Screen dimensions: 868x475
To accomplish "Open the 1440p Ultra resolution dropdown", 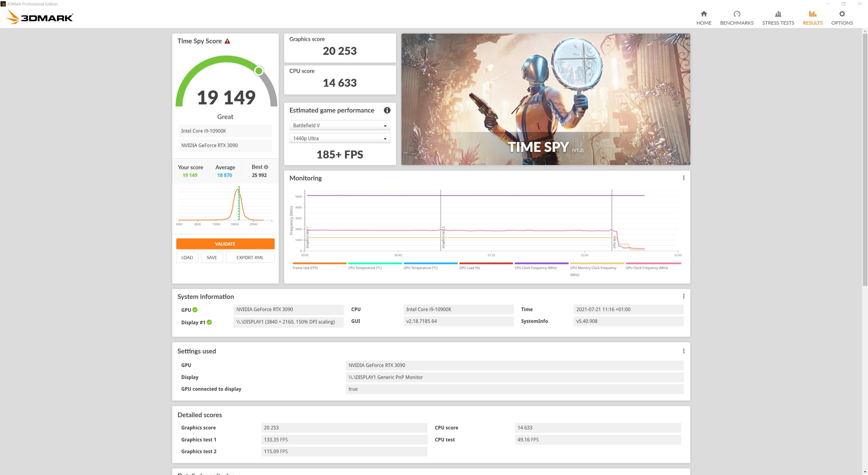I will (x=339, y=138).
